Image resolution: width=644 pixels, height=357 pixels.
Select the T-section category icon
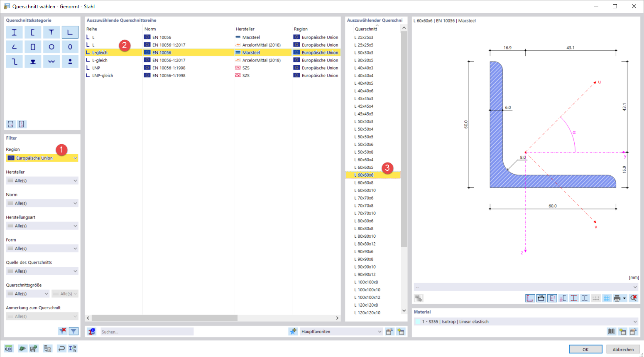point(51,32)
